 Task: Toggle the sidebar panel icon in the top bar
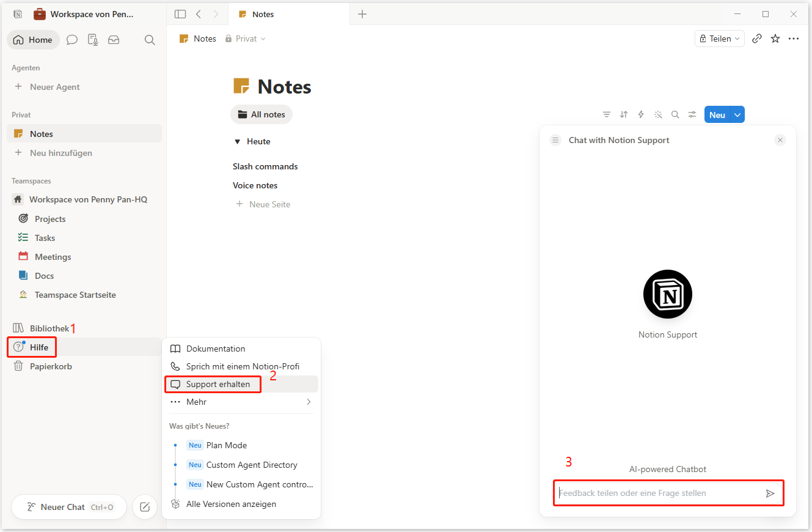point(180,14)
